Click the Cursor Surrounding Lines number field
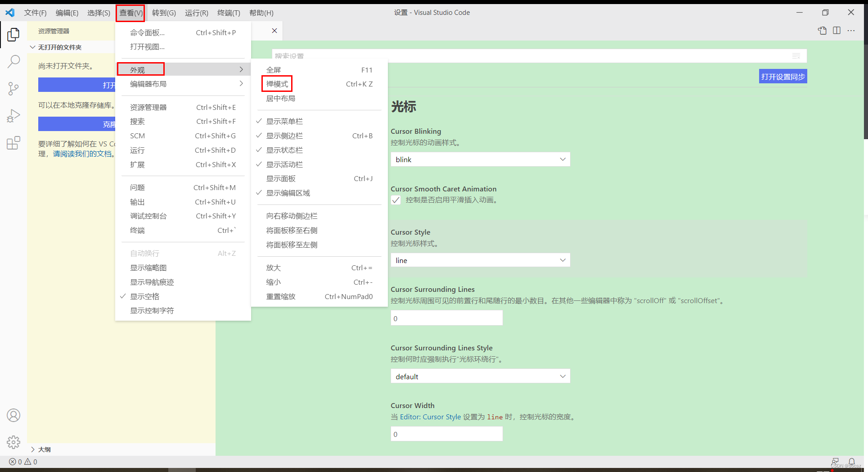868x472 pixels. [446, 318]
